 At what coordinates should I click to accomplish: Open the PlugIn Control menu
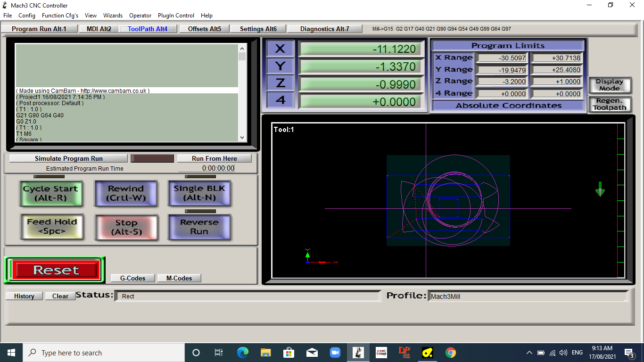click(176, 16)
